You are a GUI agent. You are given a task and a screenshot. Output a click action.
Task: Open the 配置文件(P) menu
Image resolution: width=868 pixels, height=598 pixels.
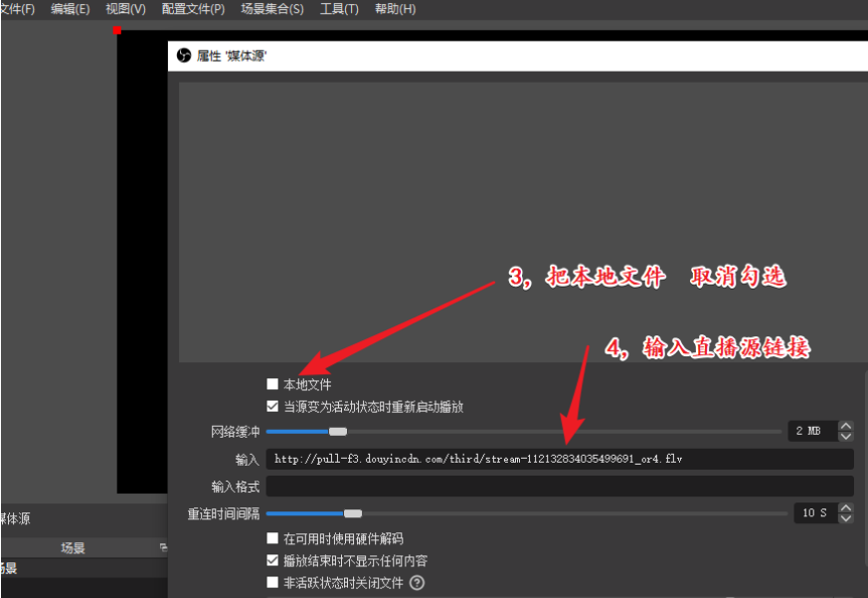click(x=193, y=9)
